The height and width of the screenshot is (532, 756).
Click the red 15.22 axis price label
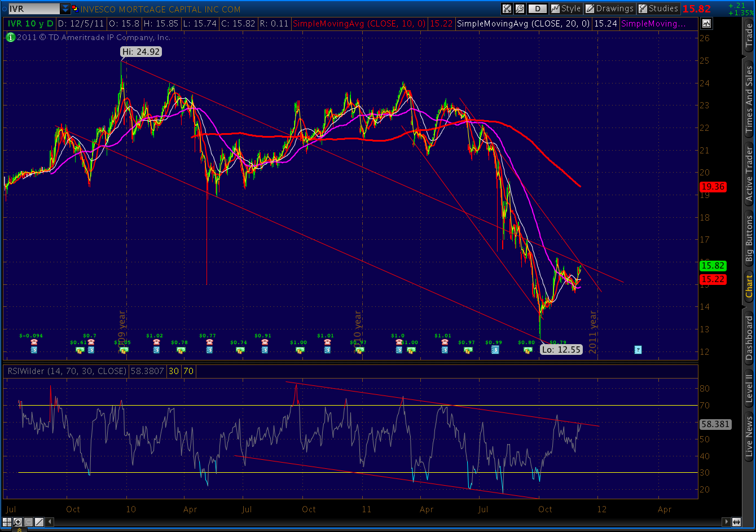point(712,279)
